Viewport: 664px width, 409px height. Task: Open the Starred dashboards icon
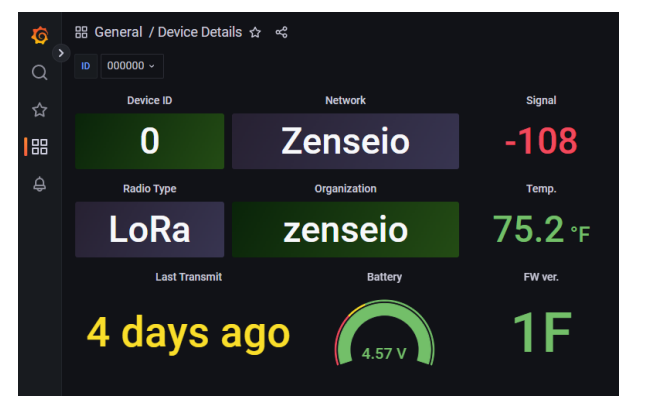(x=39, y=110)
